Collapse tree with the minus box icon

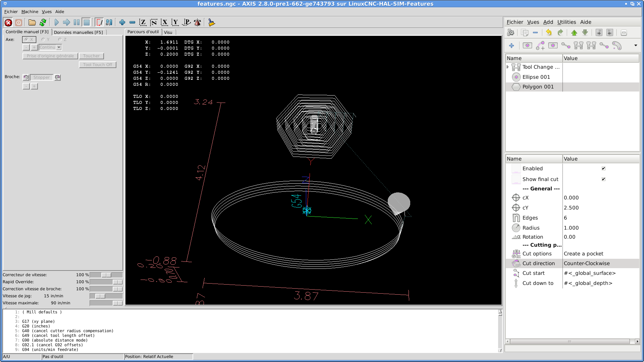click(x=624, y=33)
